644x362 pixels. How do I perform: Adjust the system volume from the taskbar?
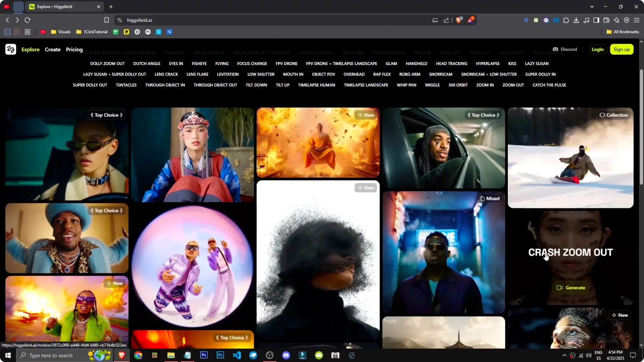pos(589,355)
